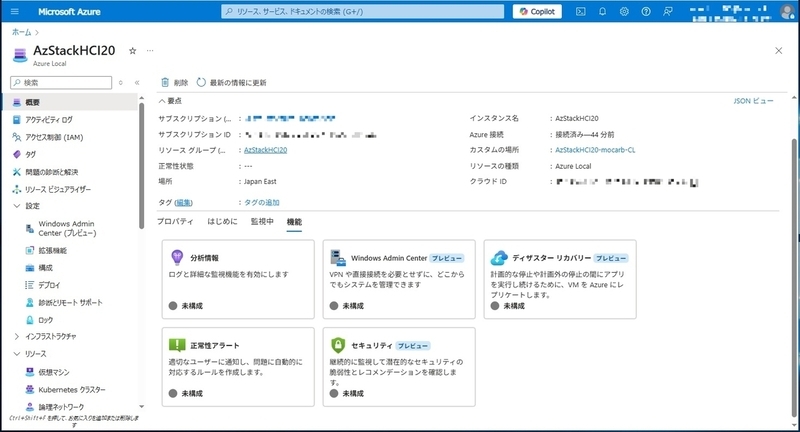The image size is (800, 432).
Task: Open the ディザスター リカバリー feature card
Action: point(560,279)
